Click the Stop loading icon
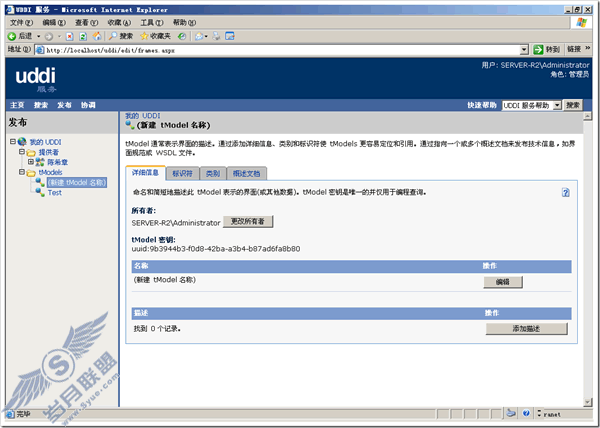The image size is (600, 428). [x=69, y=36]
